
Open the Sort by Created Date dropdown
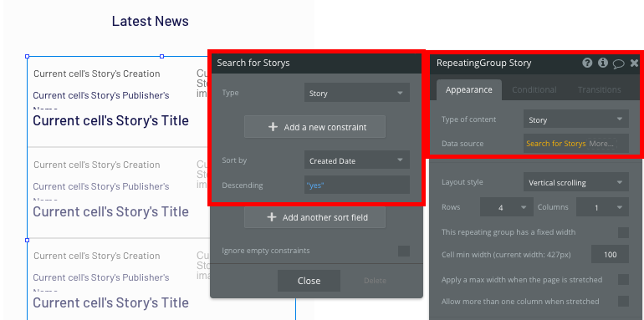[357, 160]
